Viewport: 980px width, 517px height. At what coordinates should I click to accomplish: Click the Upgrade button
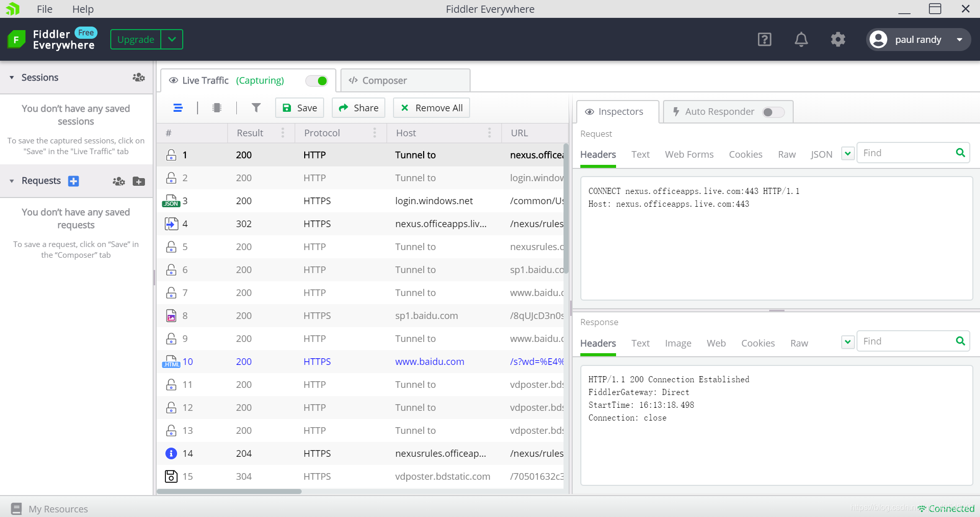tap(136, 39)
